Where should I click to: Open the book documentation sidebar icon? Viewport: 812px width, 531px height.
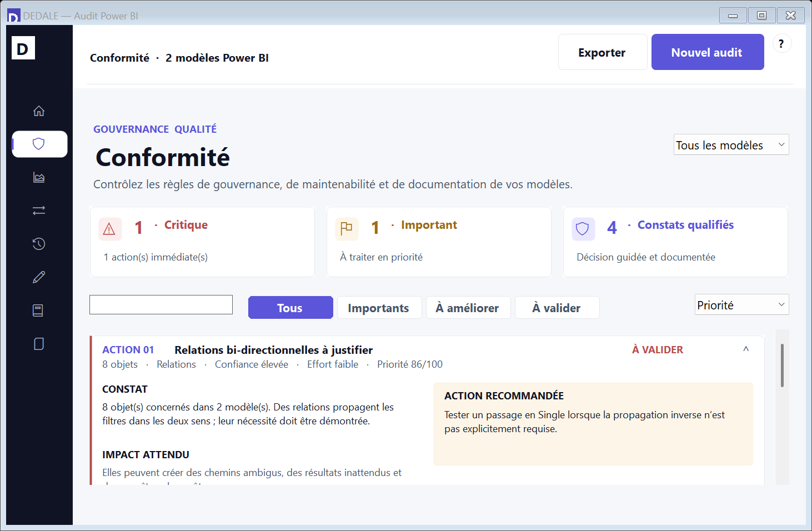tap(39, 310)
